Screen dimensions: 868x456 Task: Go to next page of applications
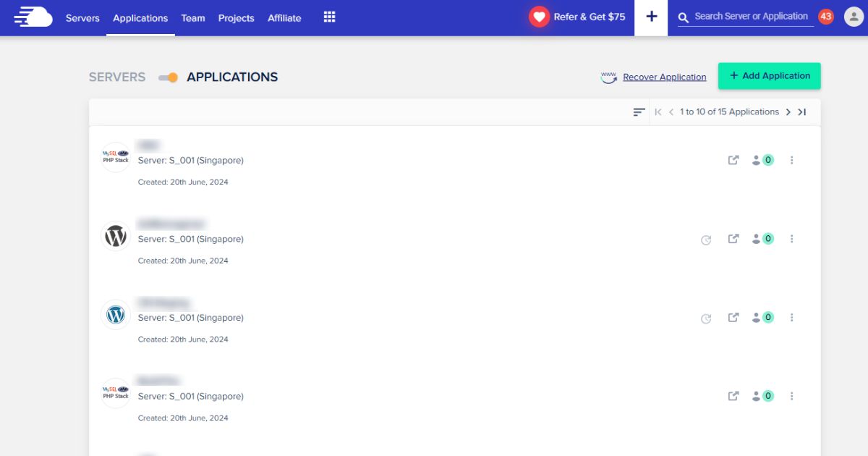[788, 112]
